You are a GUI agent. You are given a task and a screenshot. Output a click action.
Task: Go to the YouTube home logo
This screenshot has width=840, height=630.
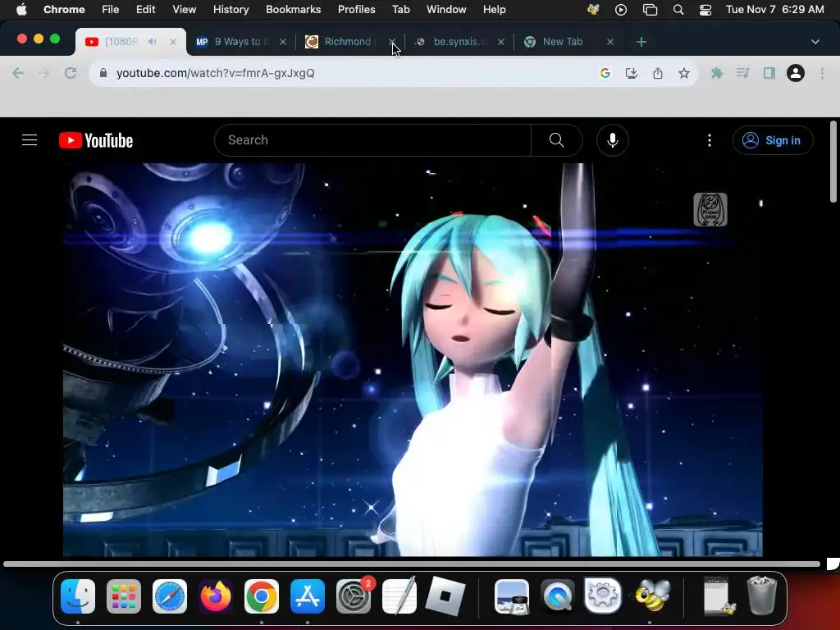[96, 140]
